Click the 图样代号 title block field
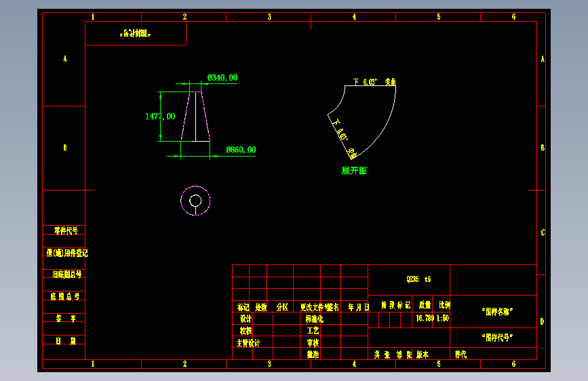This screenshot has width=588, height=381. point(497,338)
